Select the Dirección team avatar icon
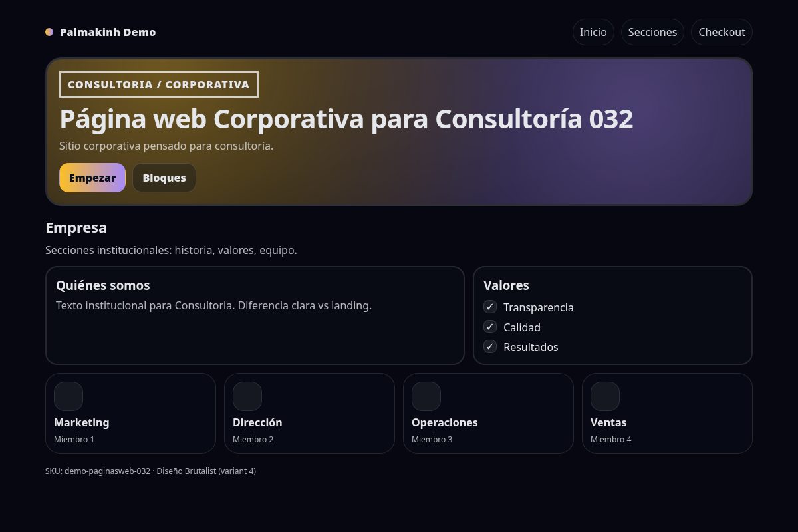 (247, 396)
